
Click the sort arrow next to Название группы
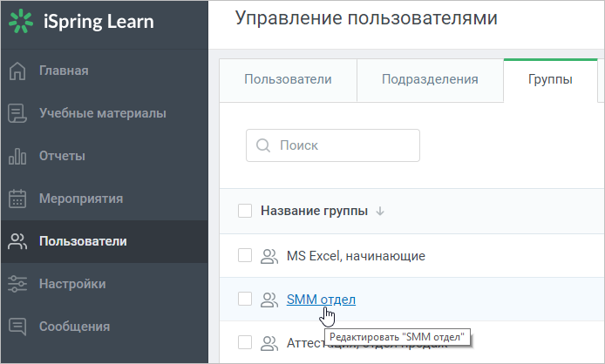point(380,212)
